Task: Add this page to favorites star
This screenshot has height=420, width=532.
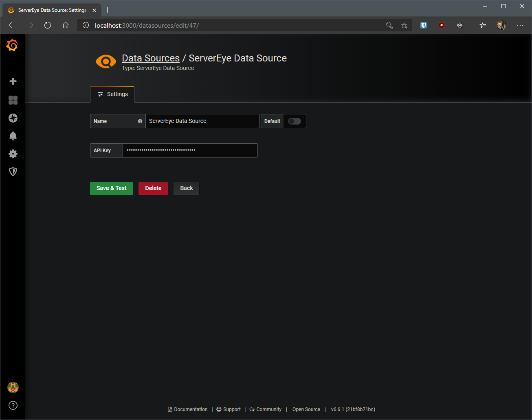Action: pyautogui.click(x=404, y=25)
